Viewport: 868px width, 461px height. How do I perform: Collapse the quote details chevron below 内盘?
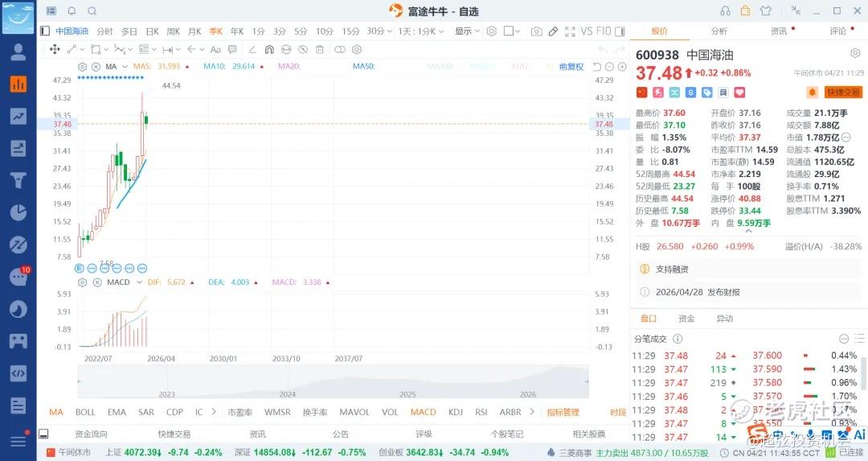click(748, 231)
